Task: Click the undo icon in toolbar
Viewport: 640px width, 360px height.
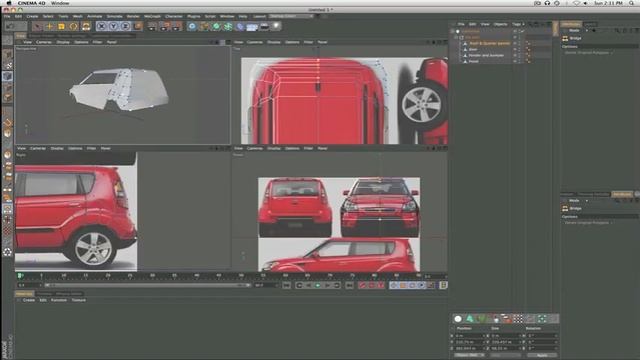Action: click(x=11, y=27)
